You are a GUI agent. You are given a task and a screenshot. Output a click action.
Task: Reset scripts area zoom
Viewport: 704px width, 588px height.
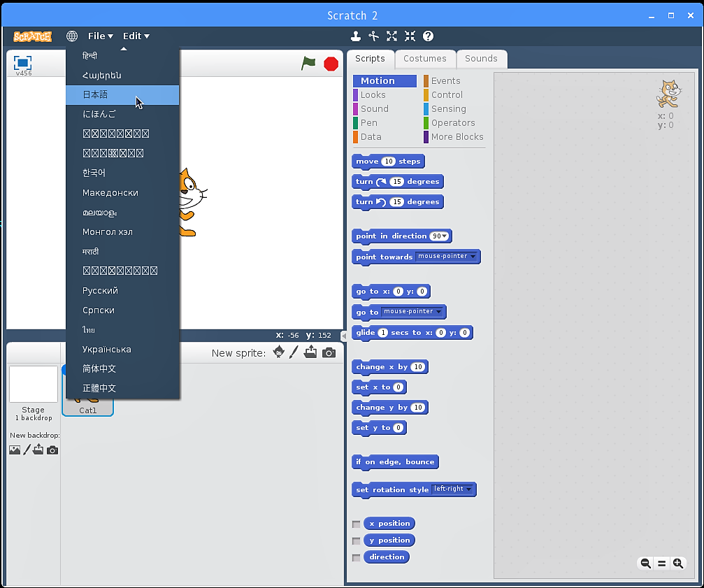[662, 564]
